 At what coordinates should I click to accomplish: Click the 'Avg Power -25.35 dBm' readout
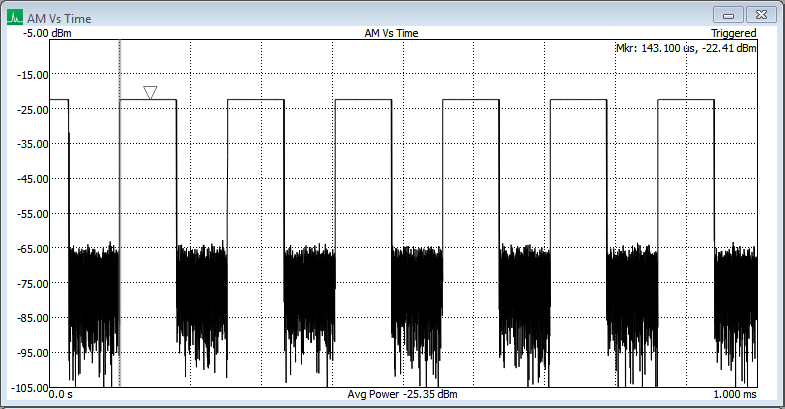point(403,394)
